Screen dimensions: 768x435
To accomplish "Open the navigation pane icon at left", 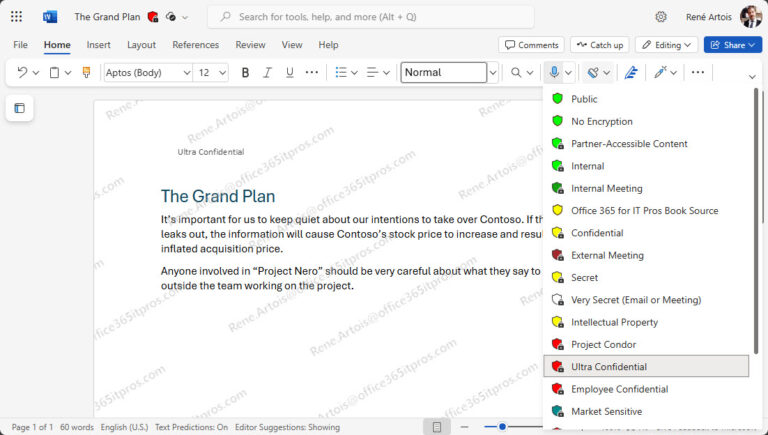I will [19, 108].
